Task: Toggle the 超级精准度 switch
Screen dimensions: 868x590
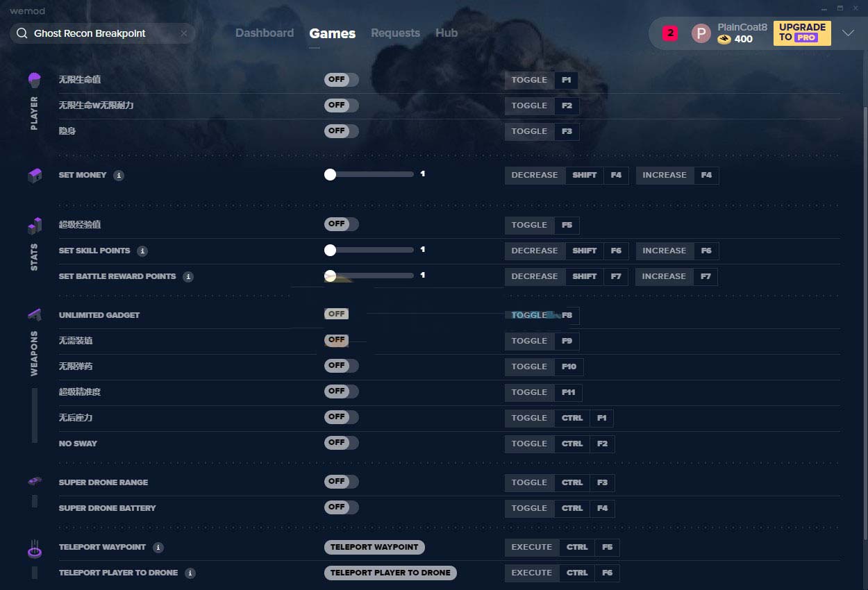Action: [341, 391]
